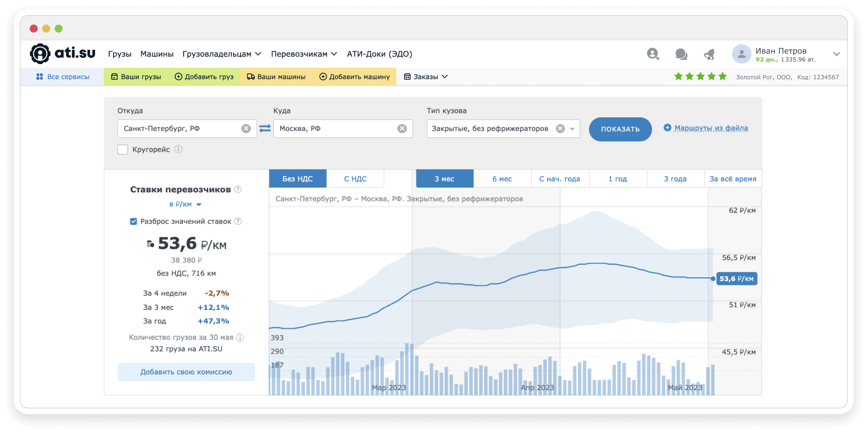Click the user avatar icon

pos(741,54)
